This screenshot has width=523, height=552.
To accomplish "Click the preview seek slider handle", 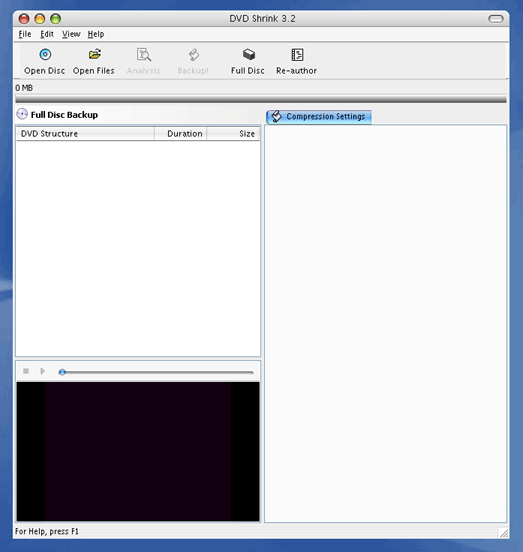I will tap(62, 372).
